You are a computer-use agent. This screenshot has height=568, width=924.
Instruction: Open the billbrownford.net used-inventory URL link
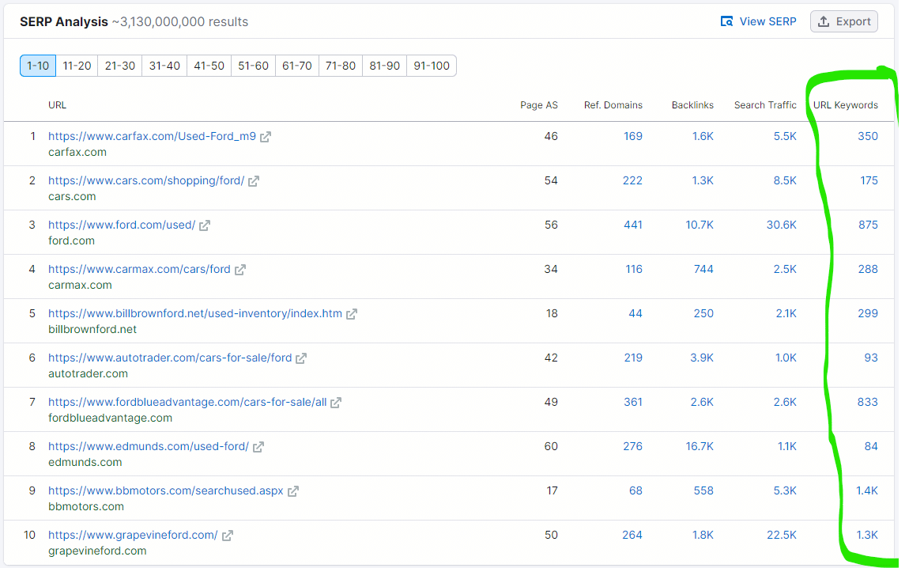pyautogui.click(x=195, y=313)
